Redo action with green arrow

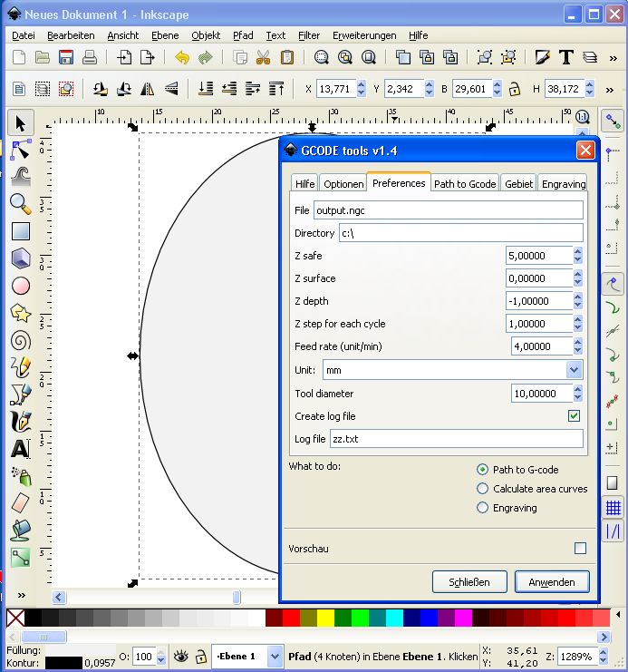(x=206, y=57)
